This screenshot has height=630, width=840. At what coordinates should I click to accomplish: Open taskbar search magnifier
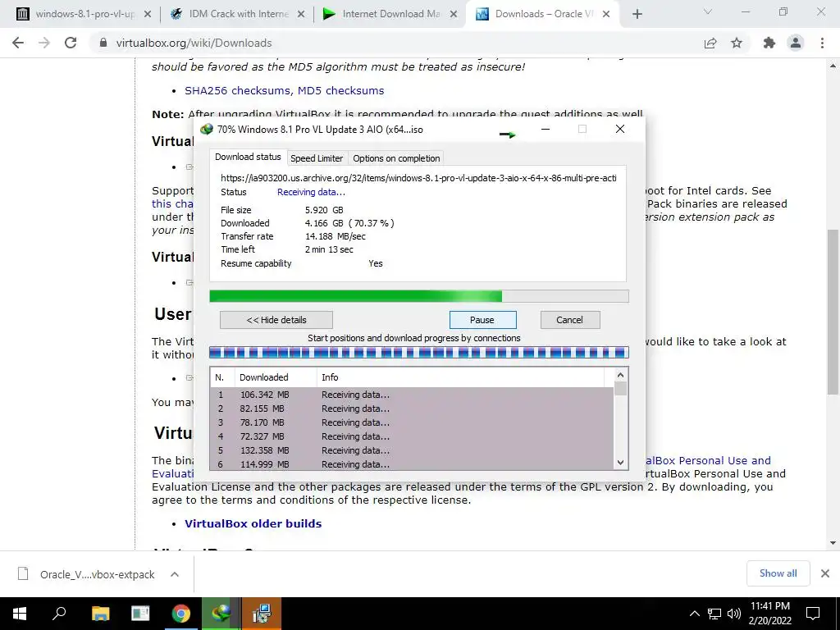(x=59, y=614)
